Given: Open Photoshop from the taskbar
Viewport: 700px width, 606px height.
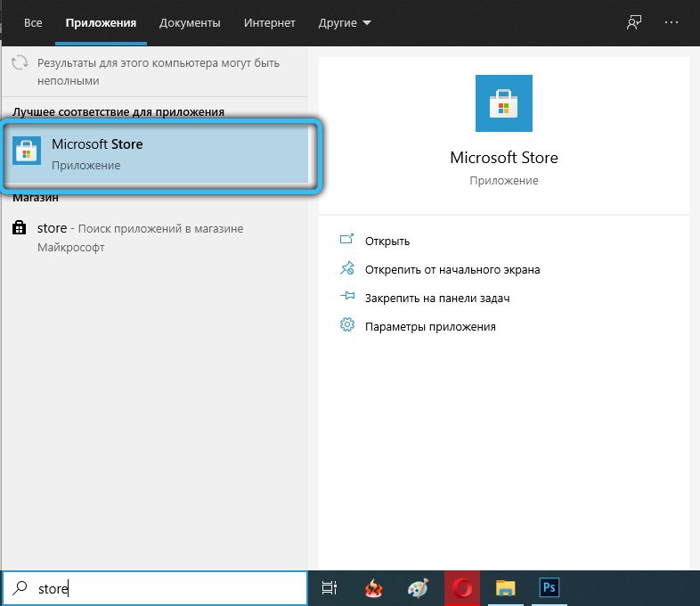Looking at the screenshot, I should pyautogui.click(x=549, y=588).
